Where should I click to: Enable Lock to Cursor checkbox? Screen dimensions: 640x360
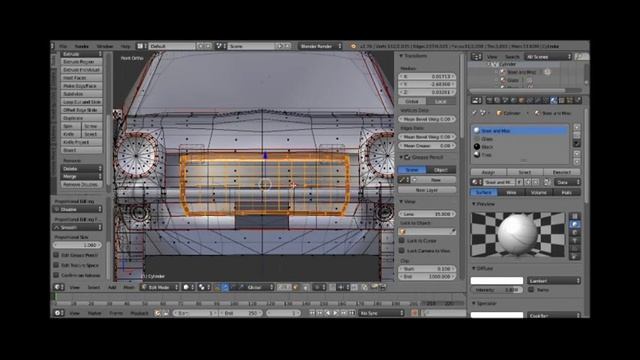[402, 241]
